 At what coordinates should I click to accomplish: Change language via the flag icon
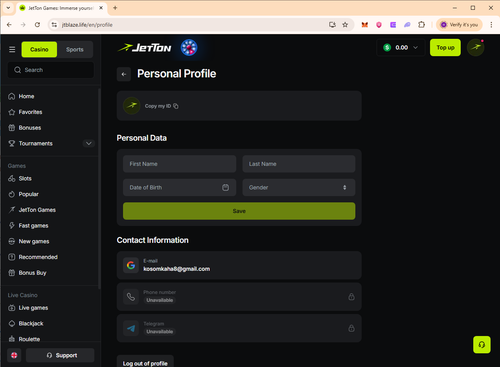coord(14,355)
